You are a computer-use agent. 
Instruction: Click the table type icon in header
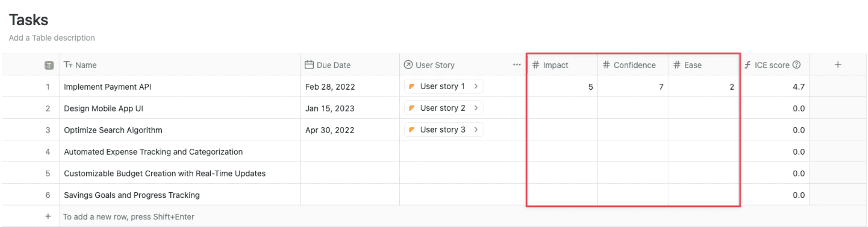click(49, 65)
